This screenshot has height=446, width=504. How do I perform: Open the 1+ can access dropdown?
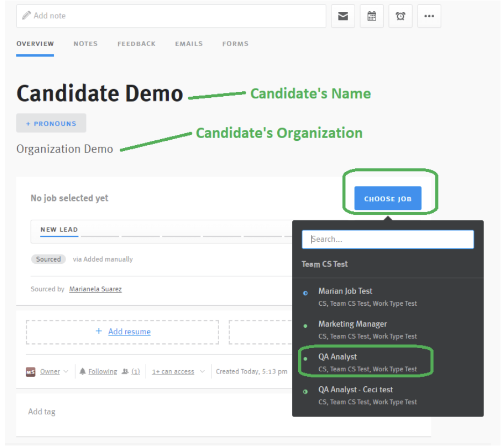click(173, 371)
